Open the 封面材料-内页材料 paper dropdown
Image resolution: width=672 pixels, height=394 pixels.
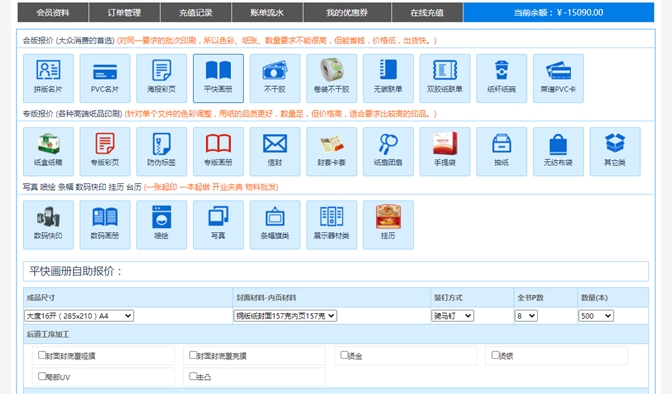[x=285, y=316]
